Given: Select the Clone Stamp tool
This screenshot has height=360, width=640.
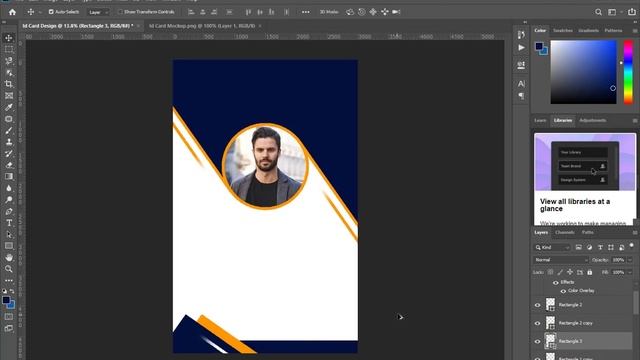Looking at the screenshot, I should pyautogui.click(x=9, y=142).
